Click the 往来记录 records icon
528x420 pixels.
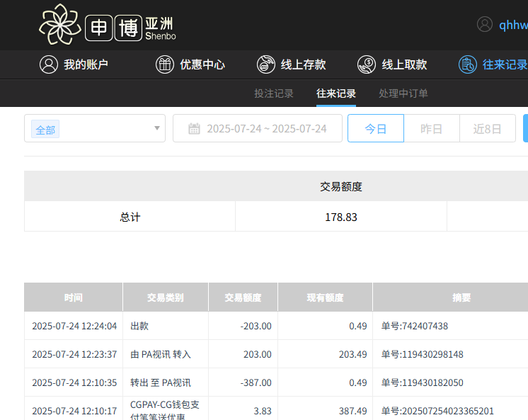click(x=467, y=64)
